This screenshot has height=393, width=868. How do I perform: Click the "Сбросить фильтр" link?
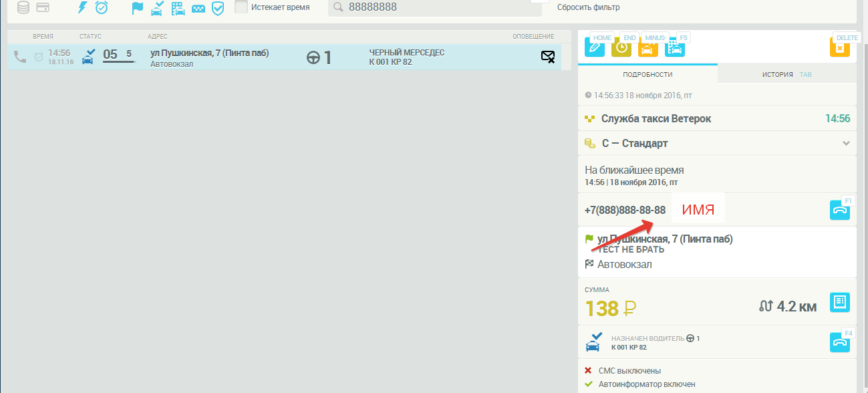pyautogui.click(x=588, y=7)
